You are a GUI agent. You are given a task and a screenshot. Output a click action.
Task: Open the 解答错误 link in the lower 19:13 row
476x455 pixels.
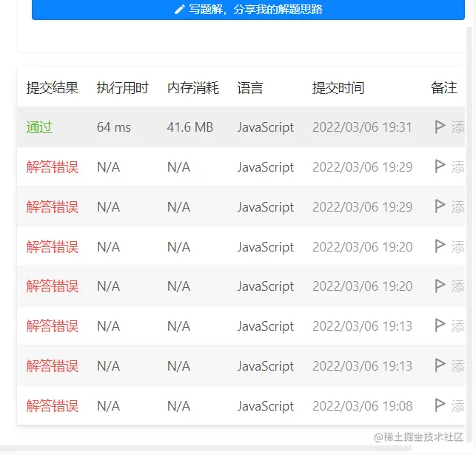53,365
